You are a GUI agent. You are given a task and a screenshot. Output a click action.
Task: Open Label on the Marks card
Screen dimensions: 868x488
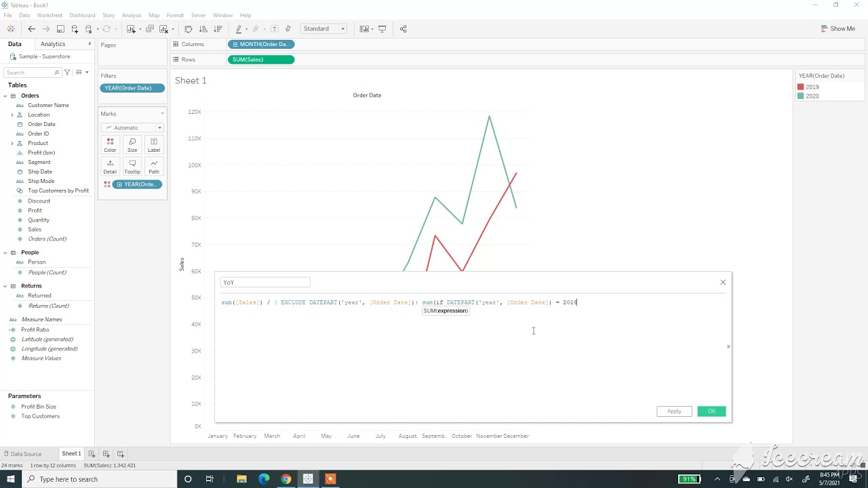pos(154,145)
